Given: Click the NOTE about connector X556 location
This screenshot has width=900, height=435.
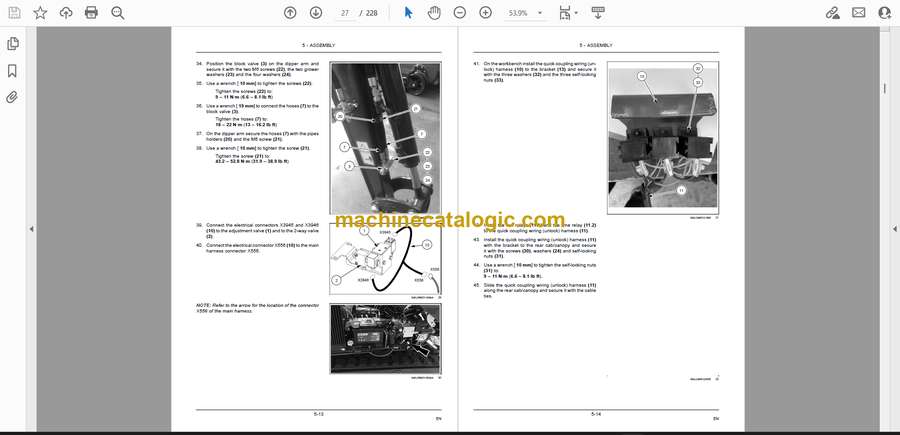Looking at the screenshot, I should coord(258,308).
